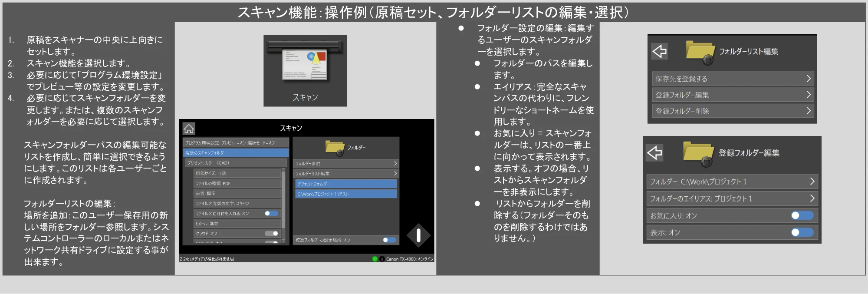
Task: Tap the folder icon in the フォルダー panel
Action: pos(335,148)
